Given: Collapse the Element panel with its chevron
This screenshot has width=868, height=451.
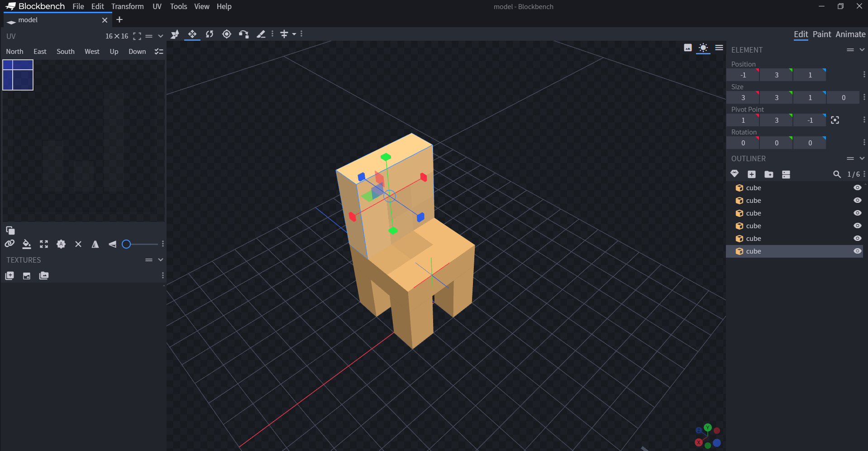Looking at the screenshot, I should tap(862, 50).
